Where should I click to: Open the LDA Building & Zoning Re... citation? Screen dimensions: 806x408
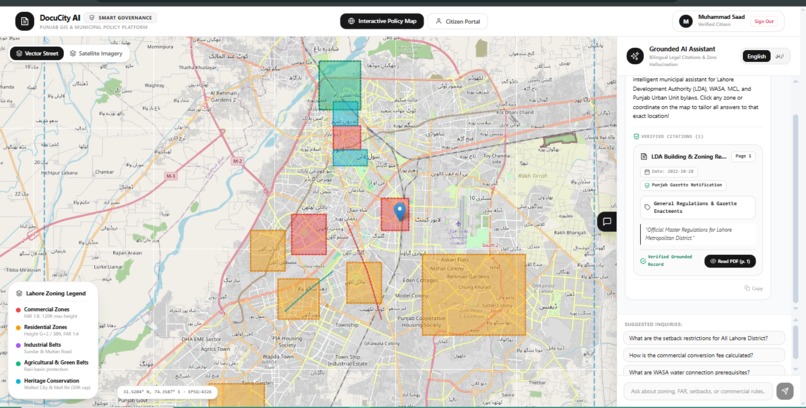coord(689,156)
